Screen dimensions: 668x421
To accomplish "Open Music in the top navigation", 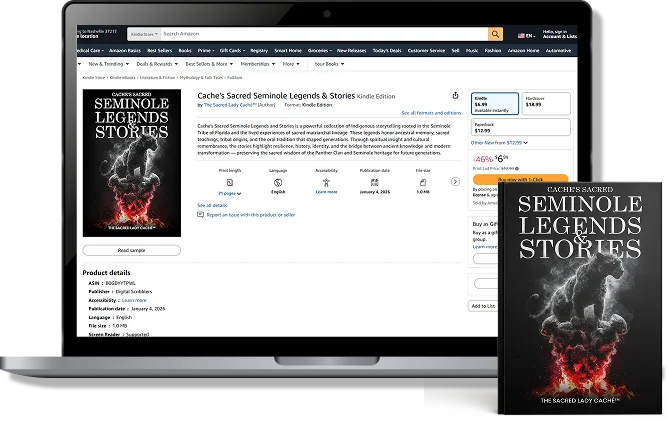I will point(472,51).
